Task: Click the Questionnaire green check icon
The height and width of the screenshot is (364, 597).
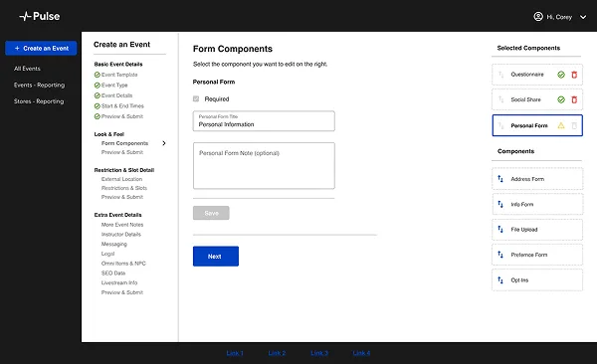Action: 561,75
